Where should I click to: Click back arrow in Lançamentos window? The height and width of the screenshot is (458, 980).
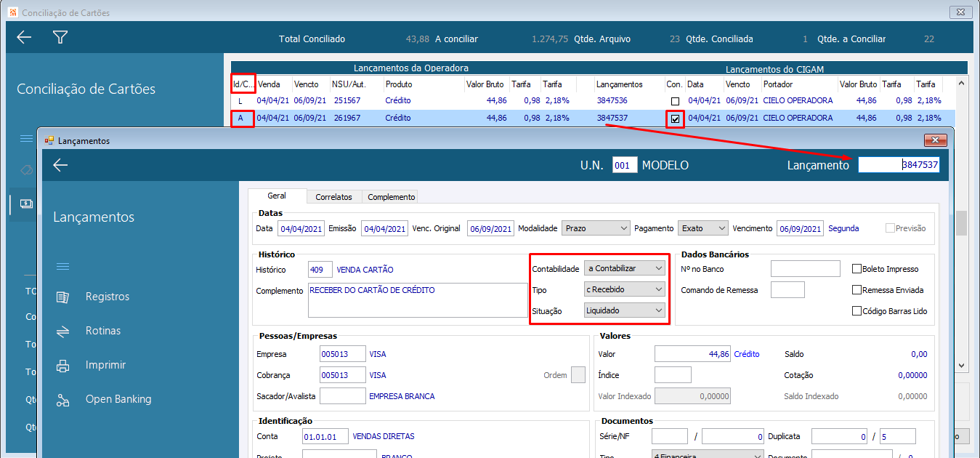(x=60, y=165)
